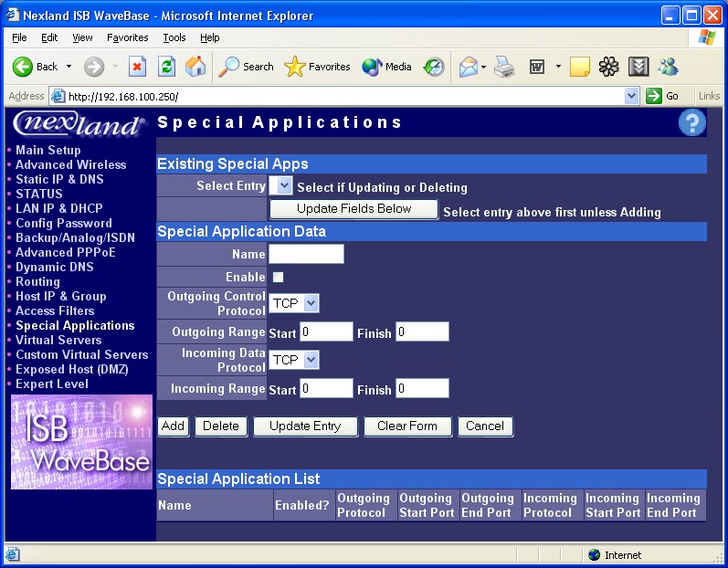Viewport: 728px width, 568px height.
Task: Open the File menu
Action: [x=19, y=37]
